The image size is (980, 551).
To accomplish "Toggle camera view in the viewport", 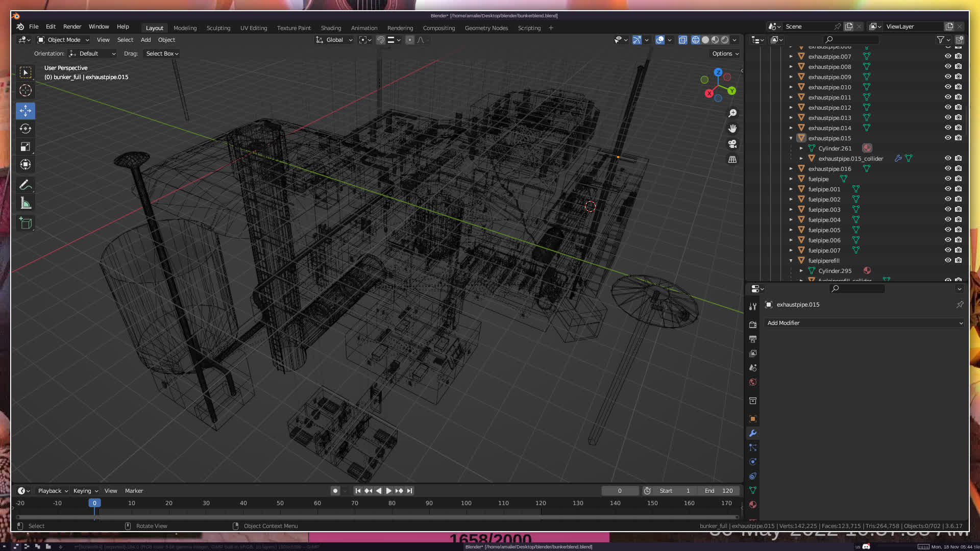I will (x=732, y=144).
